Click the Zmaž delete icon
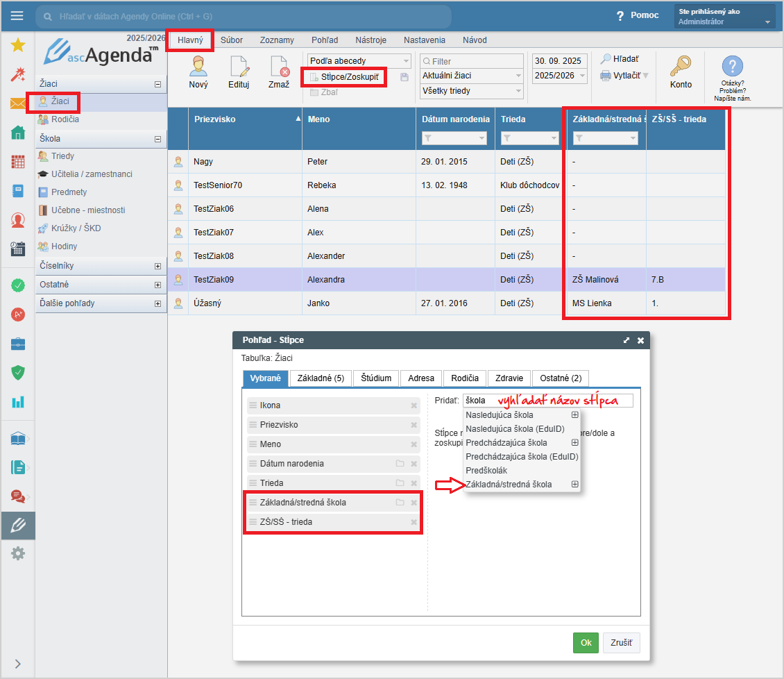This screenshot has width=784, height=679. [x=279, y=67]
